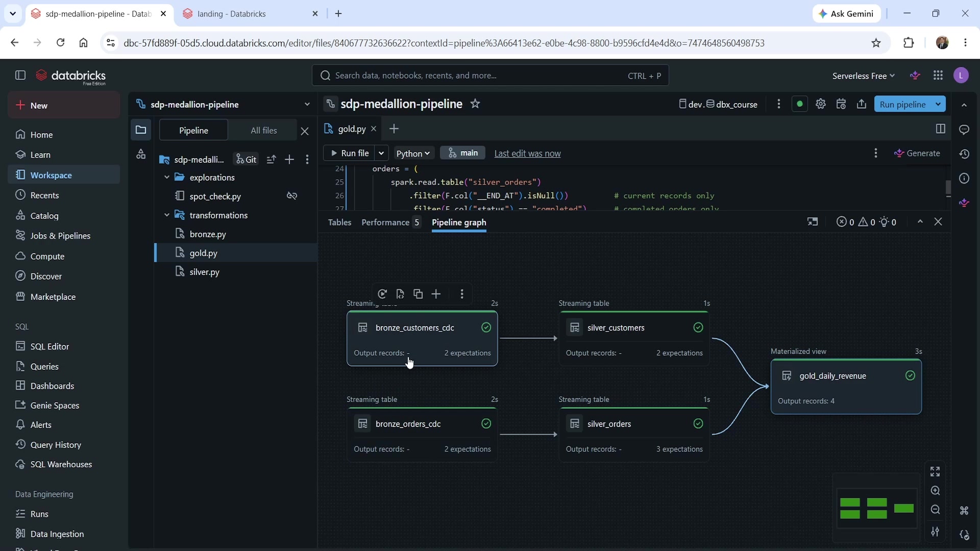Toggle the hints lightbulb filter
Screen dimensions: 980x551
click(888, 222)
